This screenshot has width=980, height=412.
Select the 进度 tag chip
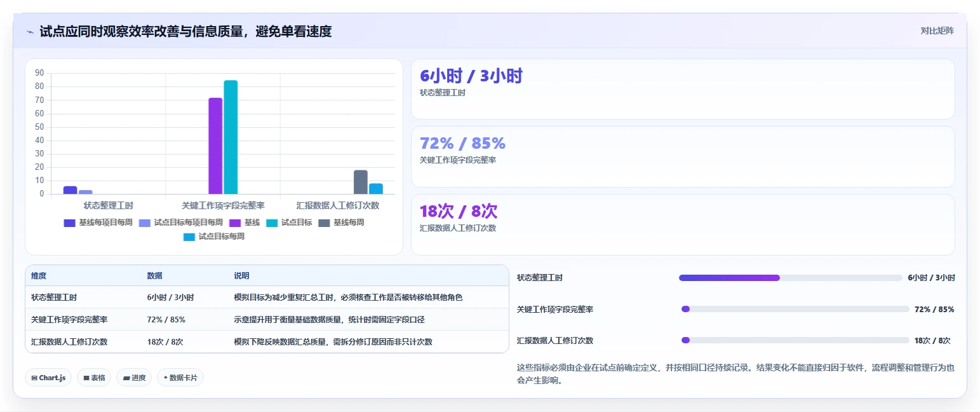(134, 378)
